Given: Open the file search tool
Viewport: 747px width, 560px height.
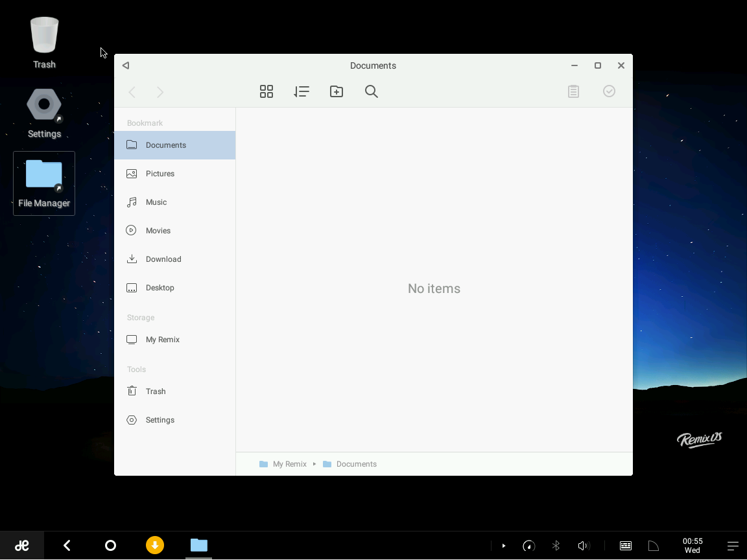Looking at the screenshot, I should click(372, 91).
